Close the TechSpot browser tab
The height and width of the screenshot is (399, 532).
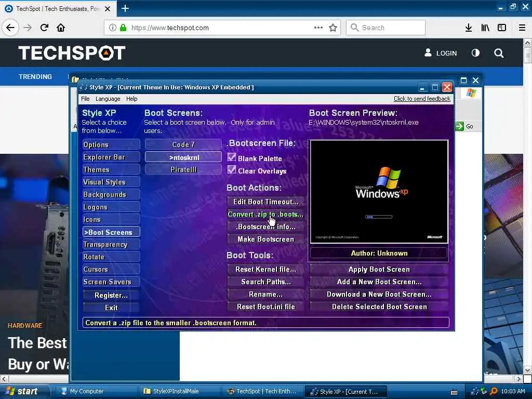click(x=108, y=9)
